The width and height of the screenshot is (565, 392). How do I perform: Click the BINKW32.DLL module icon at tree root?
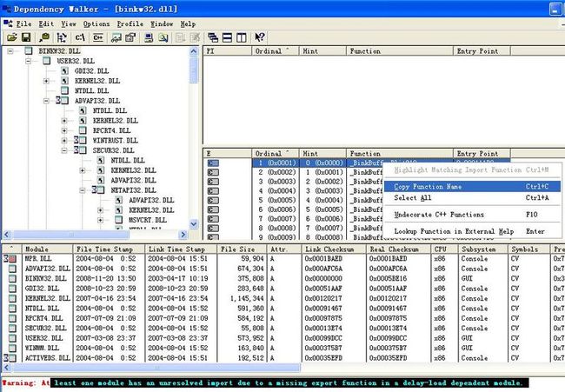click(x=29, y=50)
